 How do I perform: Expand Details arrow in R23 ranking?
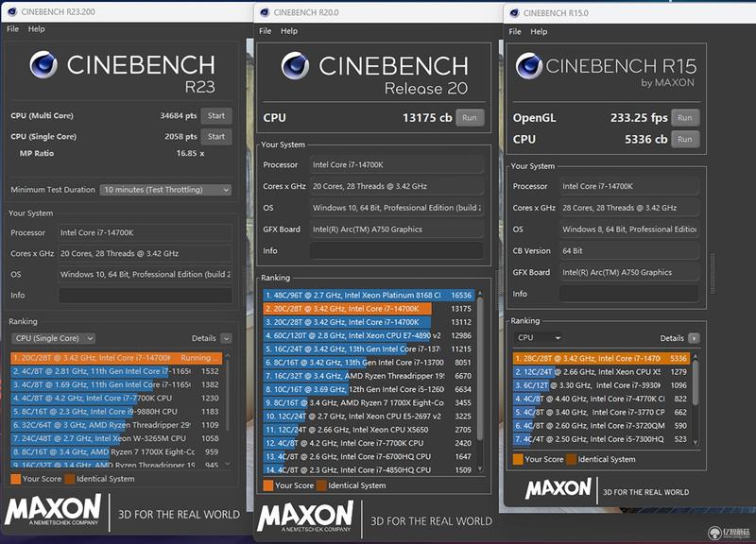click(x=226, y=338)
